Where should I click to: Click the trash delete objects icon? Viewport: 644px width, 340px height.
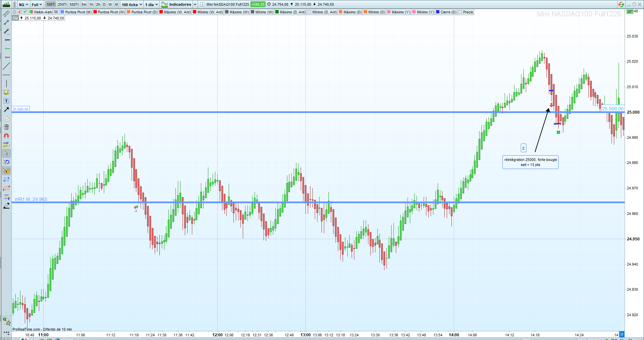click(6, 127)
